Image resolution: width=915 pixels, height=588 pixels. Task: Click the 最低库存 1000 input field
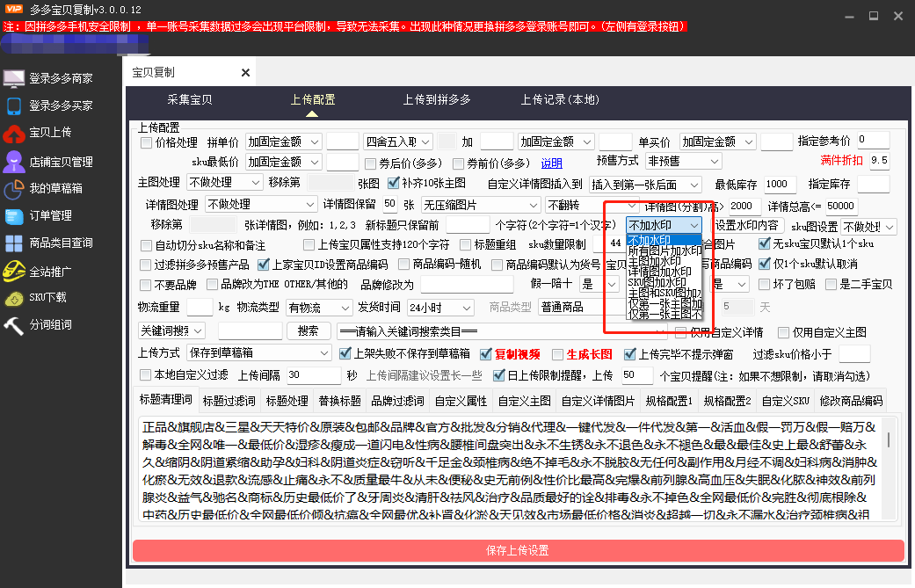point(780,185)
